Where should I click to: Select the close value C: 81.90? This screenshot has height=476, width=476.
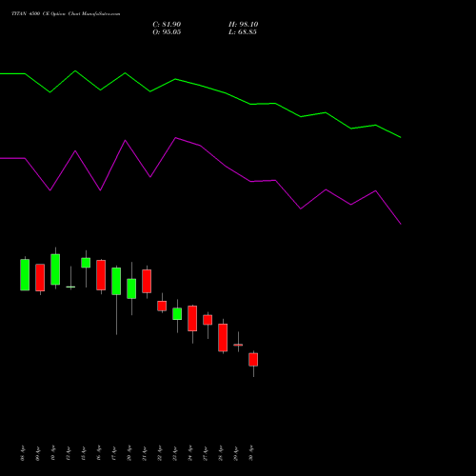(167, 25)
